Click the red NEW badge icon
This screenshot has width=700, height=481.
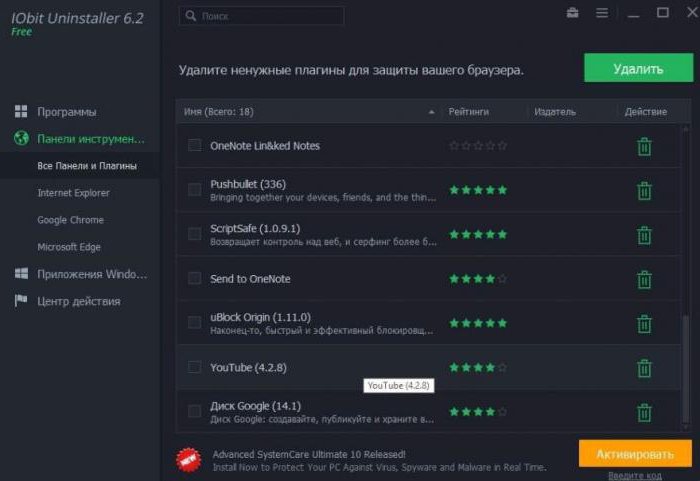point(188,460)
